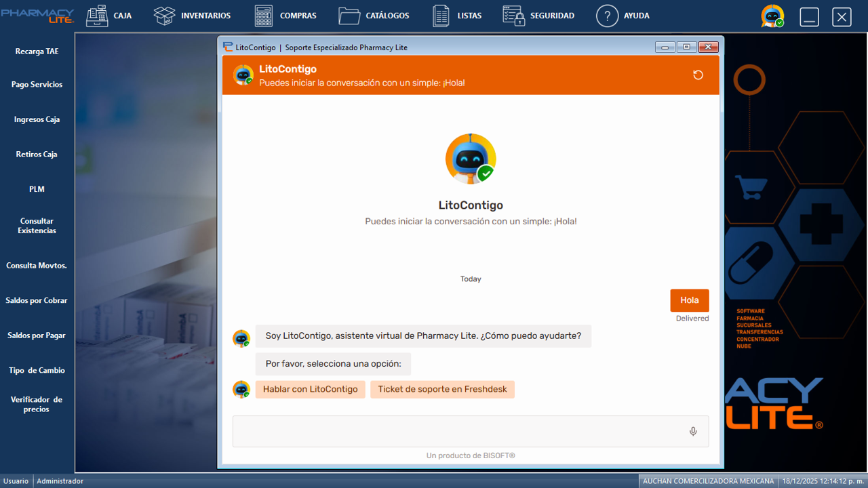Click the Caja cash register icon
The width and height of the screenshot is (868, 488).
tap(98, 16)
